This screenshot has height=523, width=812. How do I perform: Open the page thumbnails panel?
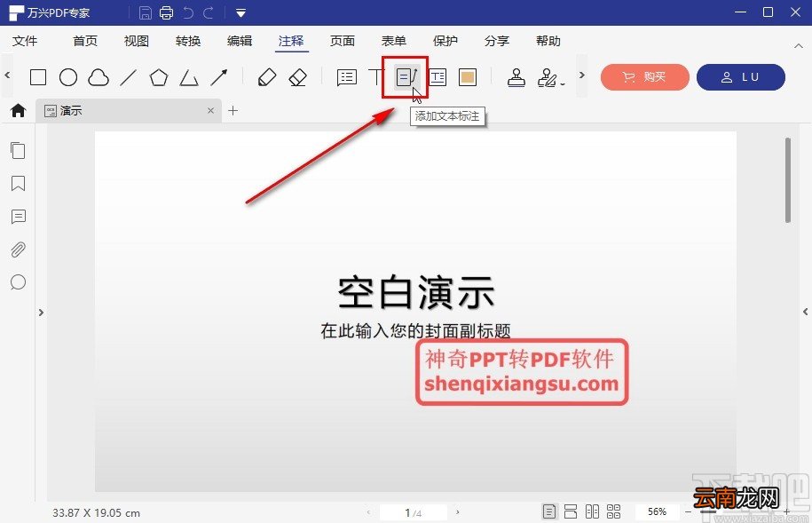click(18, 150)
